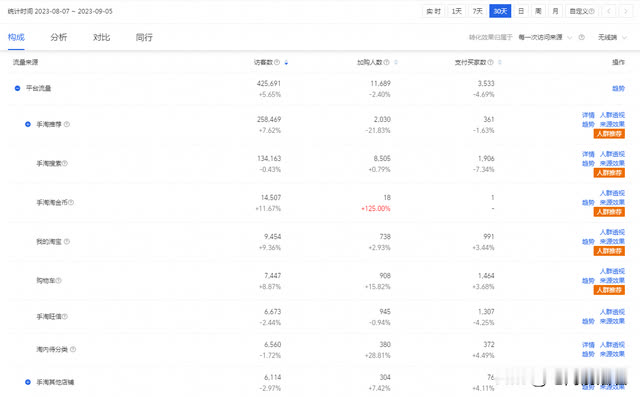
Task: Open 趋势 link for 手淘推荐 row
Action: [x=588, y=124]
